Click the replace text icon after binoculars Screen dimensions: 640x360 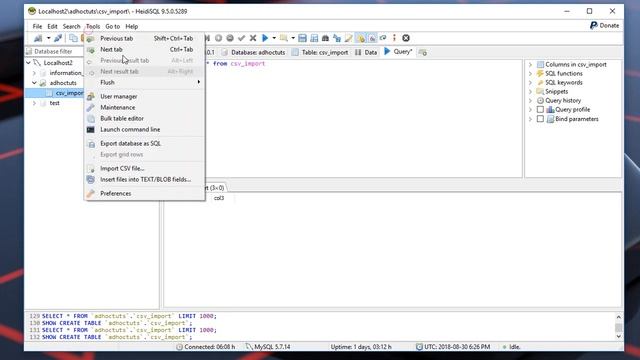[x=337, y=38]
